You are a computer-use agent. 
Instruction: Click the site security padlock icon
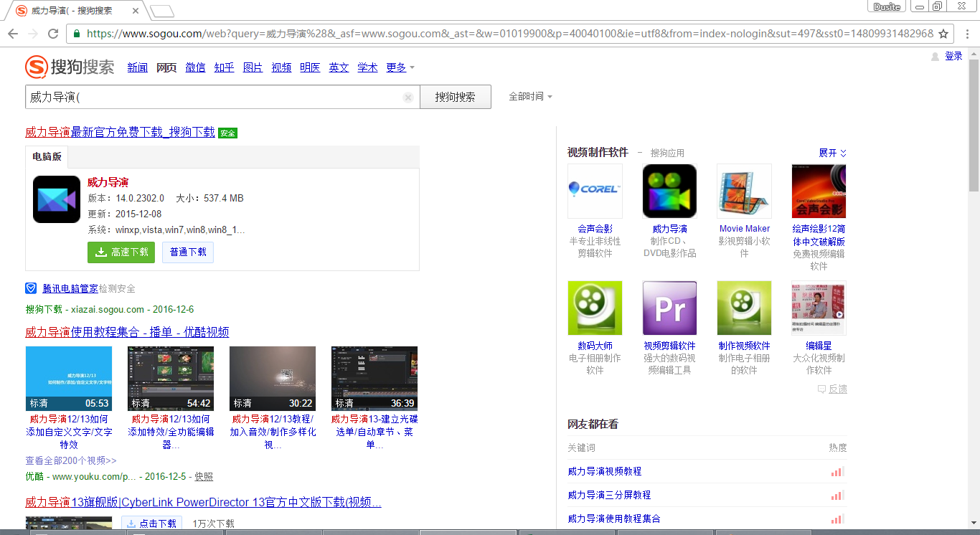coord(77,34)
